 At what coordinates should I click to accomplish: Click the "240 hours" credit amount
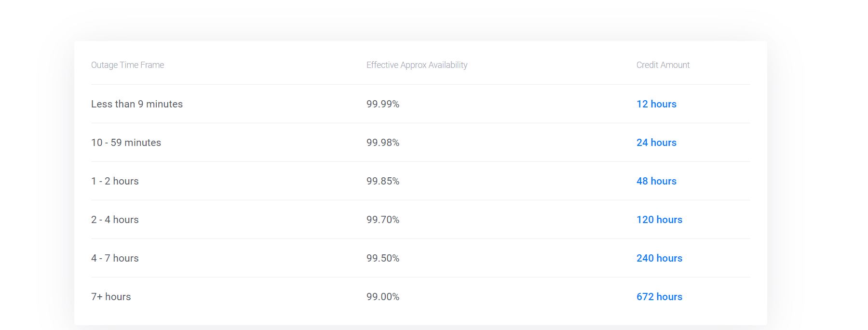(659, 258)
